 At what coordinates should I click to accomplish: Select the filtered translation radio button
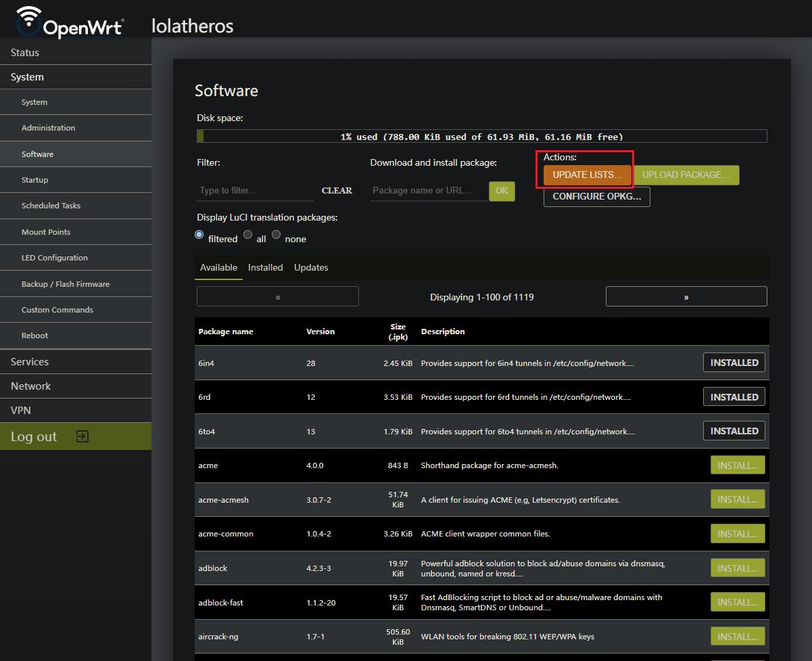(x=199, y=235)
